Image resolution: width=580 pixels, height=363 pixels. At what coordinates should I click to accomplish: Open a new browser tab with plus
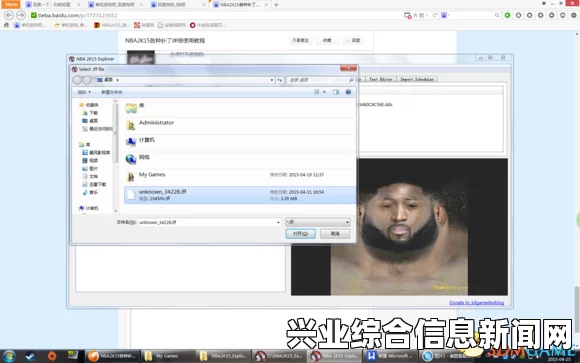[276, 5]
